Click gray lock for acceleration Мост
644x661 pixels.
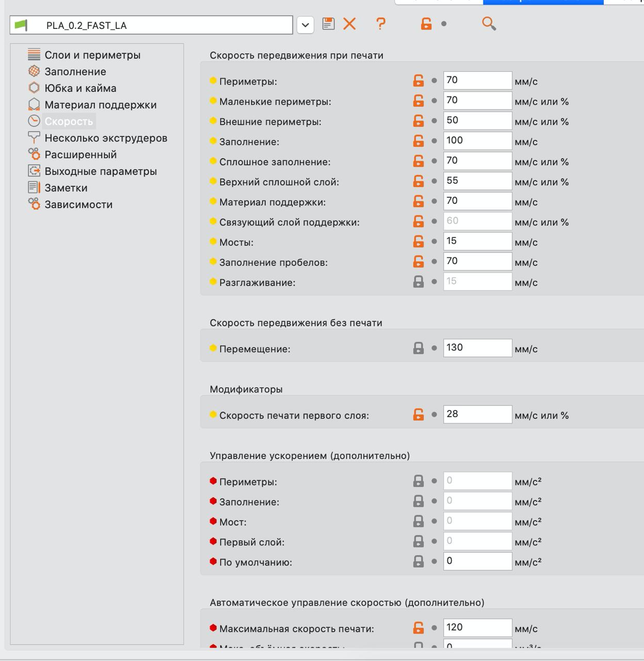(418, 522)
